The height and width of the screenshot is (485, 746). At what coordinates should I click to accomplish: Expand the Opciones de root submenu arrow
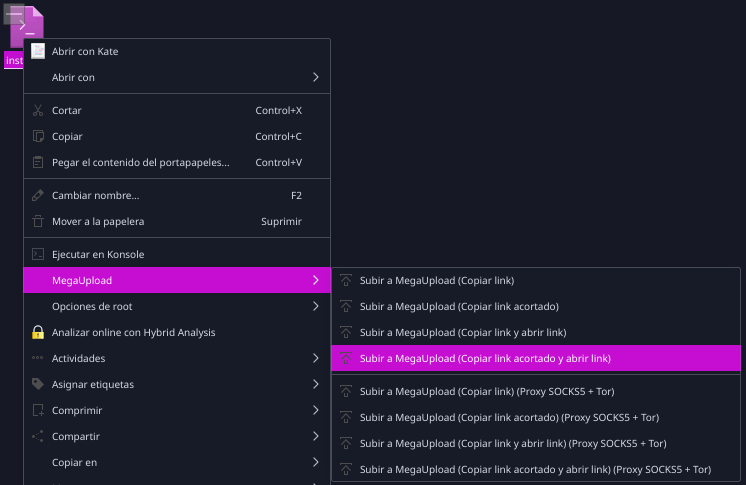pos(315,306)
